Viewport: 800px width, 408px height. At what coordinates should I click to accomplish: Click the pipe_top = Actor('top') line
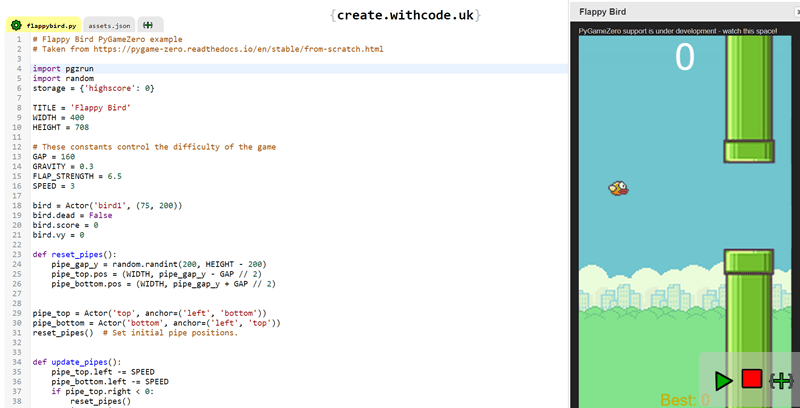coord(149,313)
